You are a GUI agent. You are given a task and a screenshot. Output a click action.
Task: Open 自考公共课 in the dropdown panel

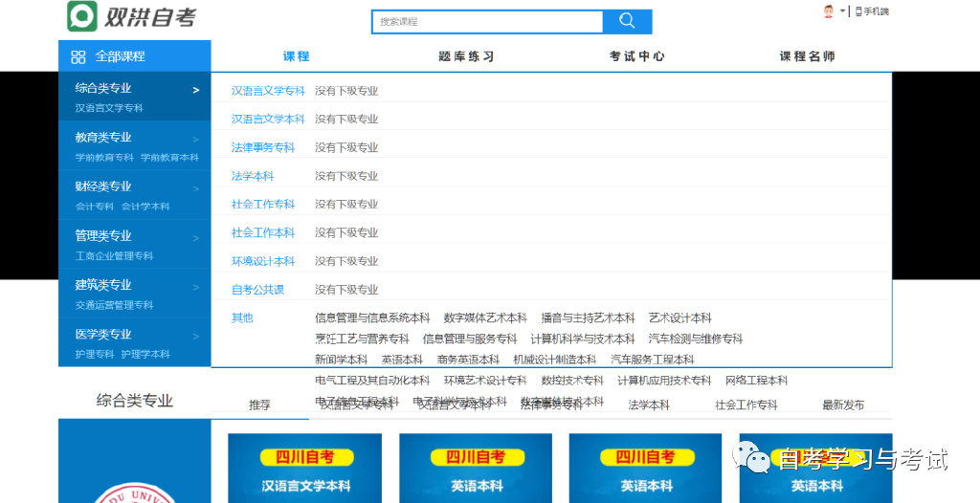pos(257,290)
